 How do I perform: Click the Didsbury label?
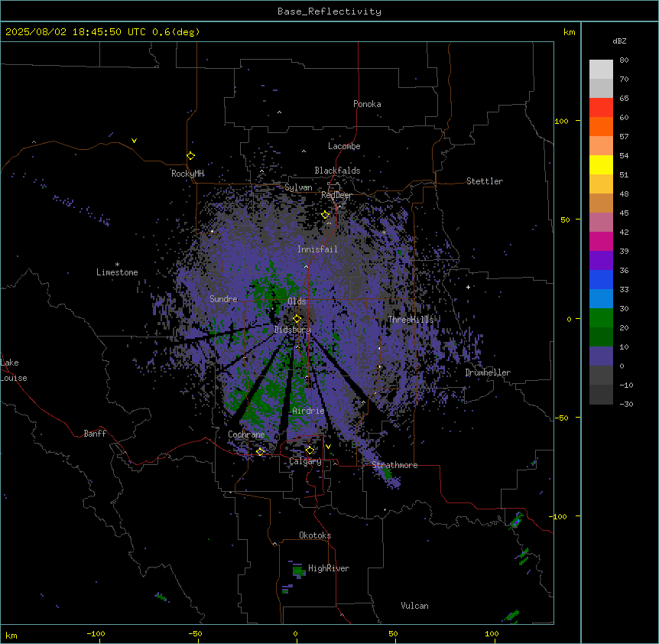point(293,330)
